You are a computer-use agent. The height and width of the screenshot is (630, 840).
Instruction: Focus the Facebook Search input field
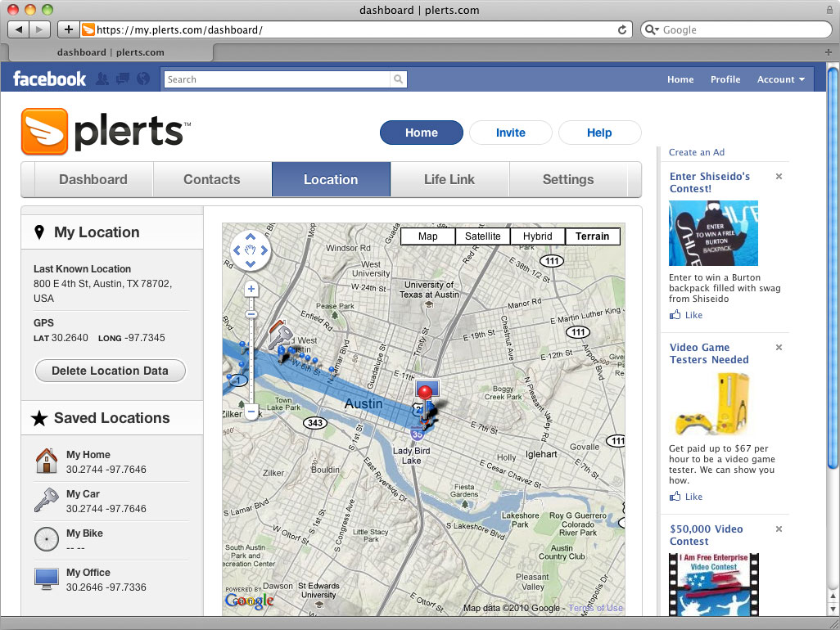click(277, 79)
